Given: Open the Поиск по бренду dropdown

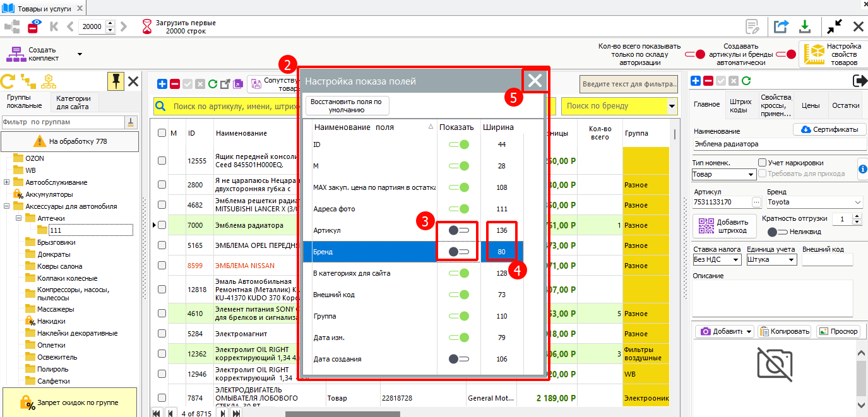Looking at the screenshot, I should click(x=671, y=106).
